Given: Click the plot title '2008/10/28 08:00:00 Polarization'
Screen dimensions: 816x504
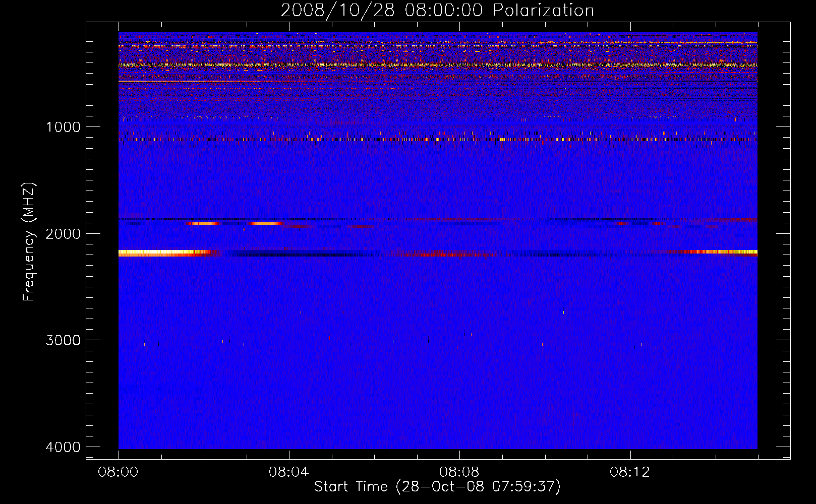Looking at the screenshot, I should [437, 10].
